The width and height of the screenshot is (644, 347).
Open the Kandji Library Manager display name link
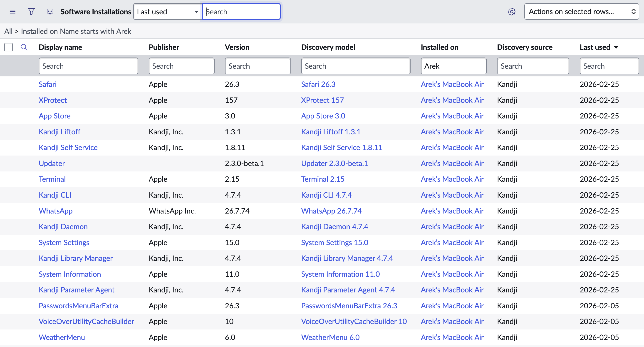tap(75, 258)
